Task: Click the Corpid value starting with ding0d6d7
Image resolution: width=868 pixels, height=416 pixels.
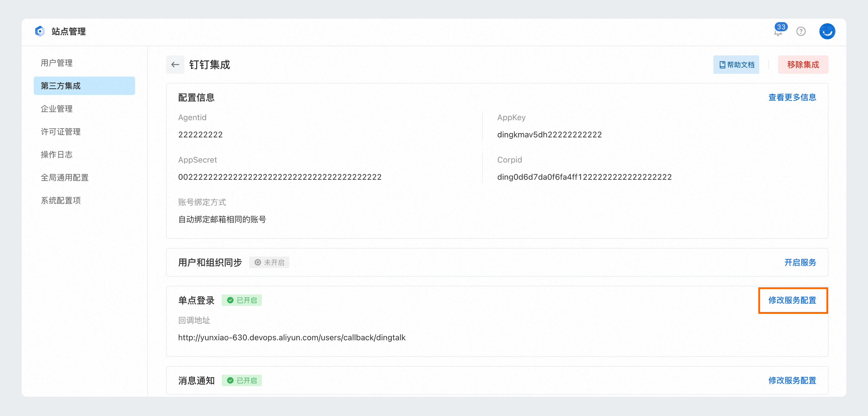Action: (x=584, y=177)
